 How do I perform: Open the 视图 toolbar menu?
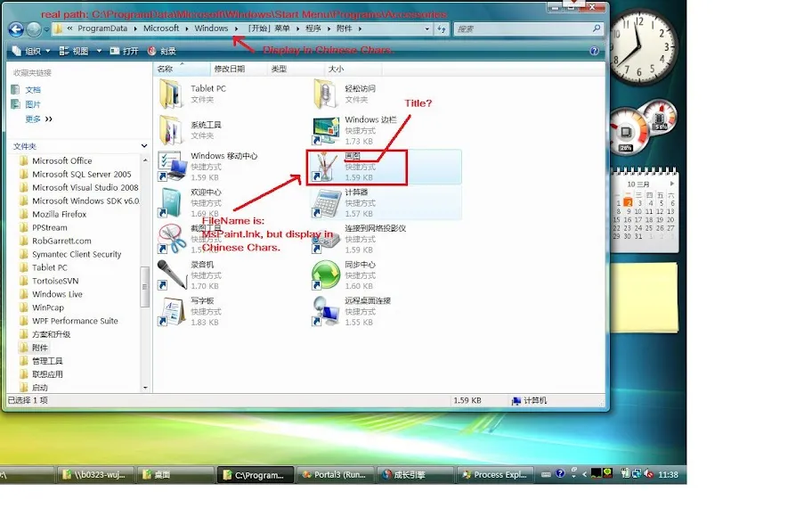tap(74, 51)
